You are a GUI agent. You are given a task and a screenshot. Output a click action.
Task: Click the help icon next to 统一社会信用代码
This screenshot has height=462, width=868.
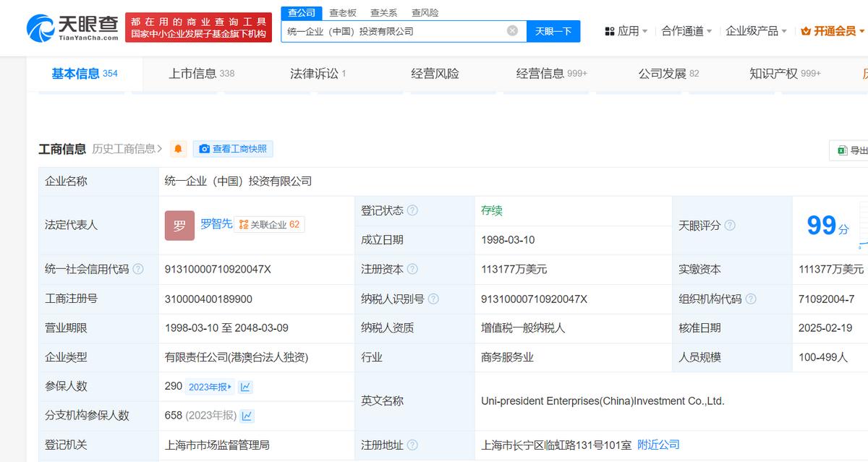pos(138,270)
